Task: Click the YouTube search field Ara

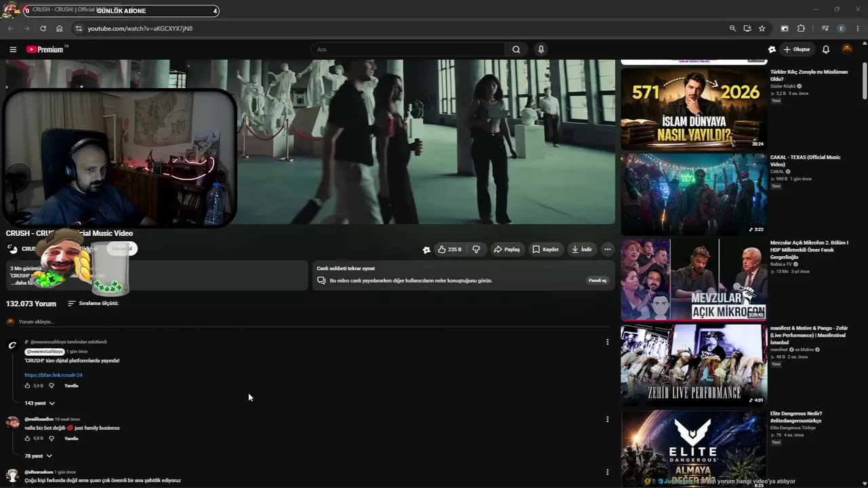Action: (408, 49)
